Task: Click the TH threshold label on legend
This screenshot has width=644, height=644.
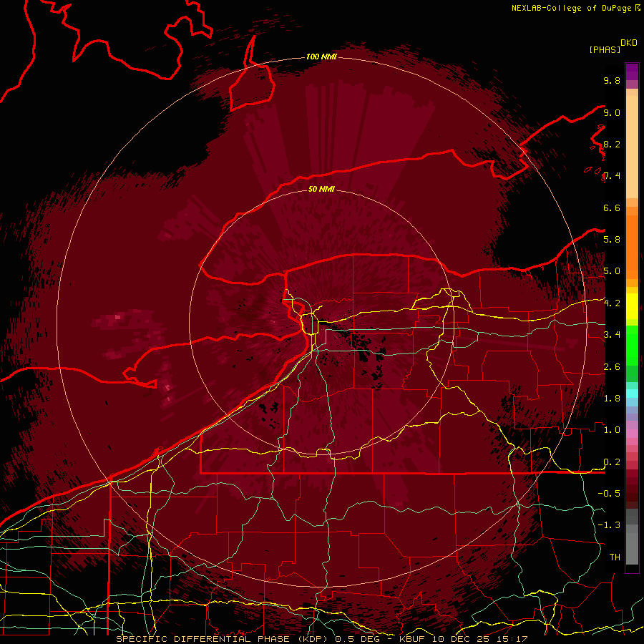Action: click(x=615, y=557)
